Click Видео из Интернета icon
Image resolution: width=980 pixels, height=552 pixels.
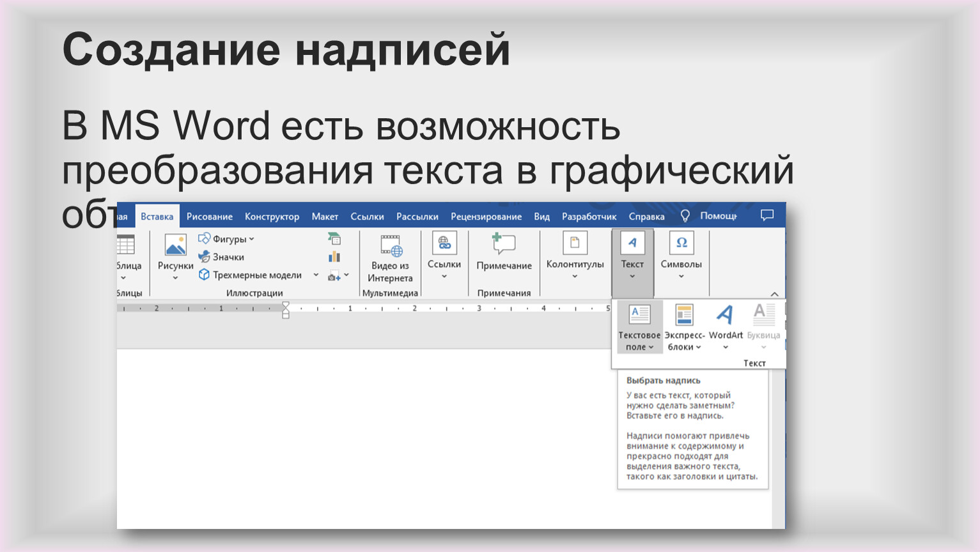coord(390,246)
